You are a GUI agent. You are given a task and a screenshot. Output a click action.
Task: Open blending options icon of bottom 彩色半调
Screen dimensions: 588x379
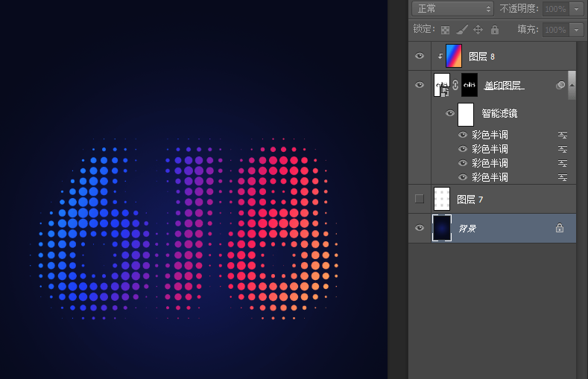[x=563, y=177]
